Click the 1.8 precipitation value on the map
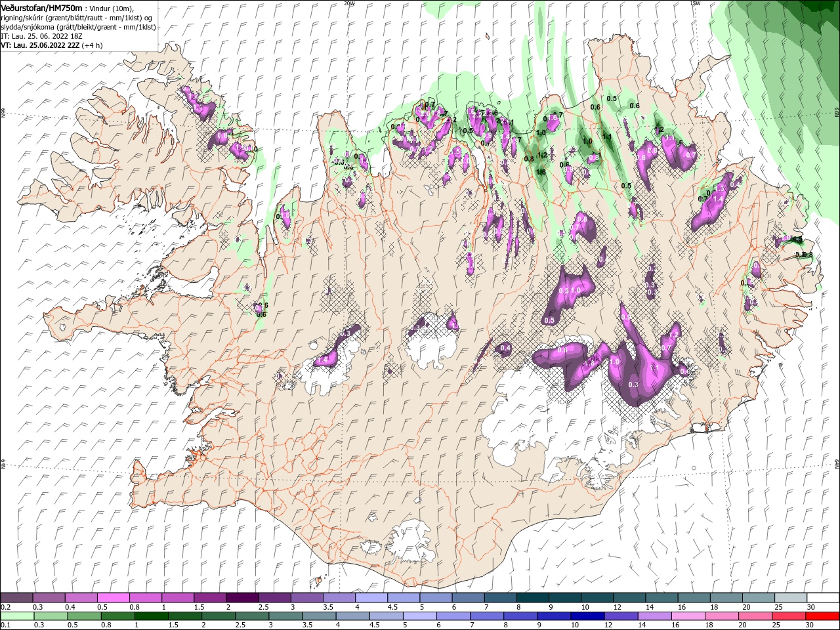This screenshot has width=840, height=630. coord(589,364)
